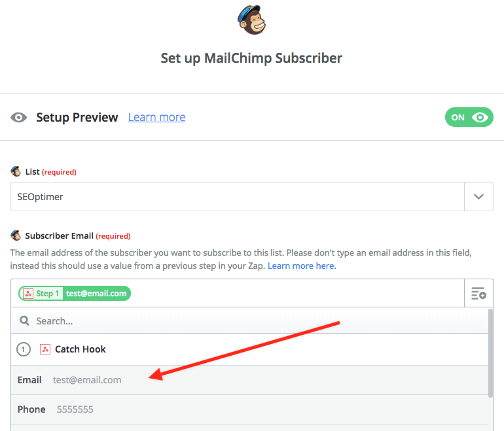The image size is (504, 431).
Task: Click the eye icon beside Setup Preview
Action: 19,118
